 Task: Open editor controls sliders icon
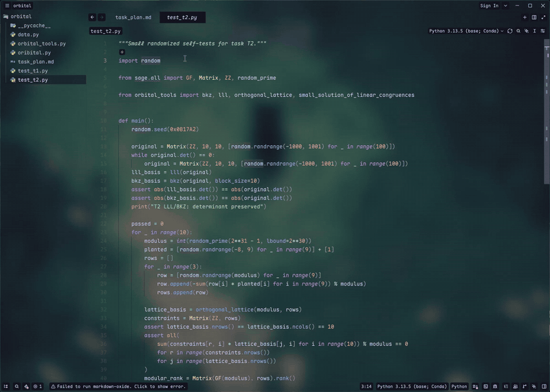click(x=542, y=31)
